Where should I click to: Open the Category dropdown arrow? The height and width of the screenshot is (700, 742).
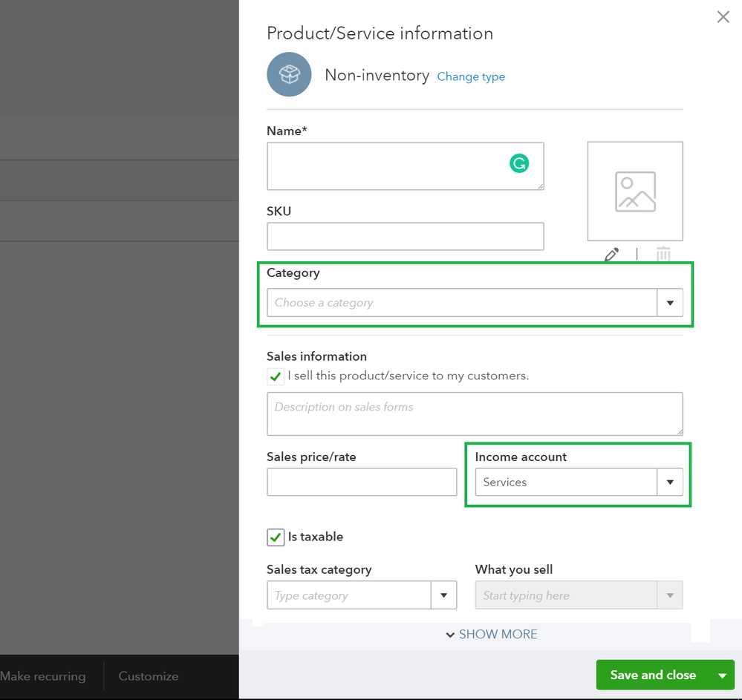tap(670, 303)
